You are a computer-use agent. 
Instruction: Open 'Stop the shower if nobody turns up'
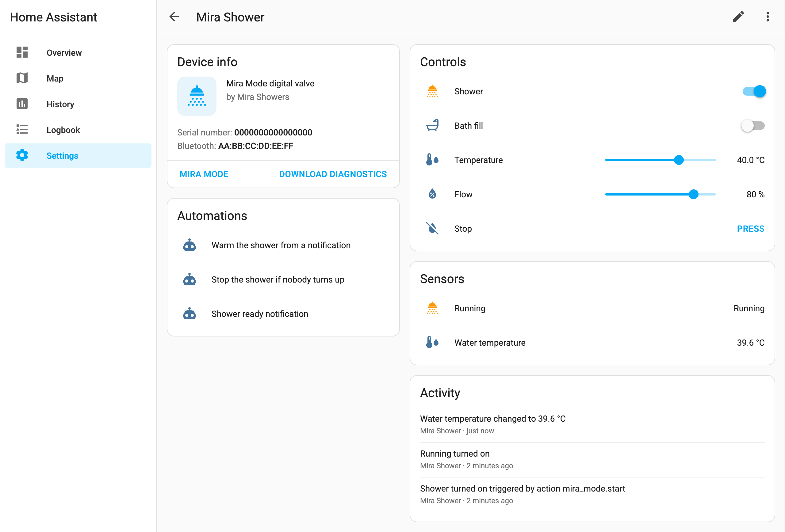pyautogui.click(x=283, y=279)
